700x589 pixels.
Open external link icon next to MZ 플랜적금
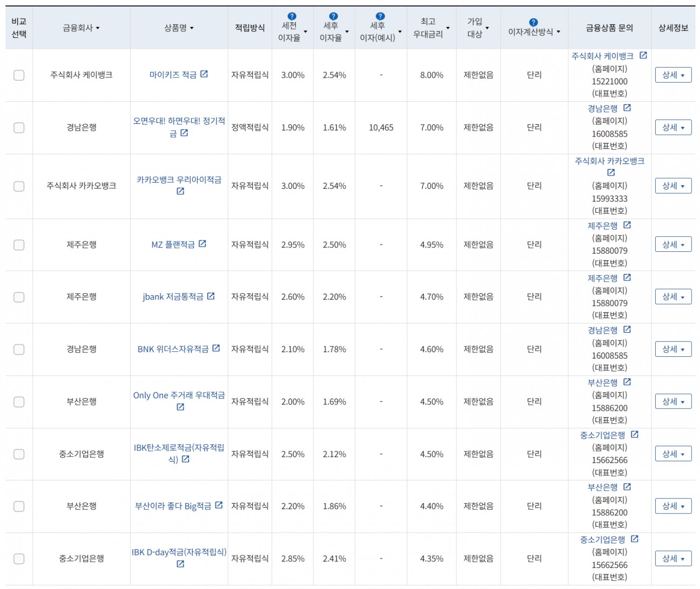[202, 244]
